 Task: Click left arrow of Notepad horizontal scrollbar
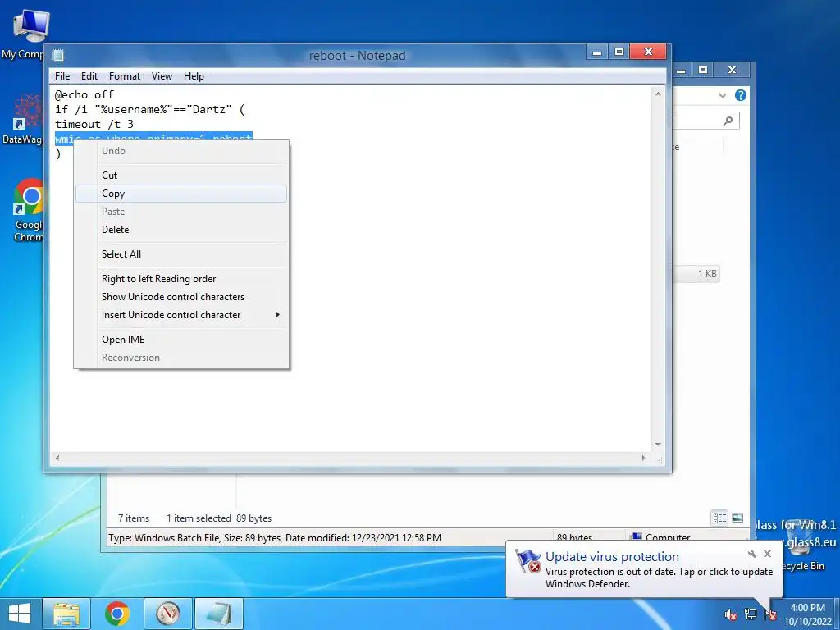click(57, 458)
